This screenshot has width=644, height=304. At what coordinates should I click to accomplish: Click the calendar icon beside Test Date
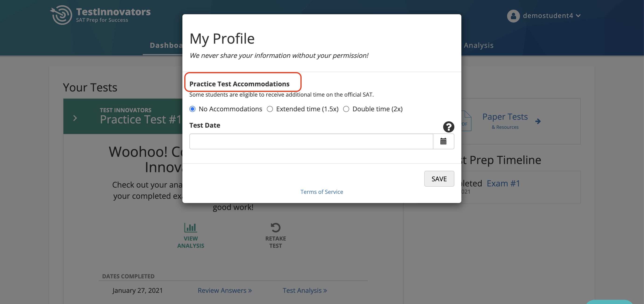click(443, 141)
